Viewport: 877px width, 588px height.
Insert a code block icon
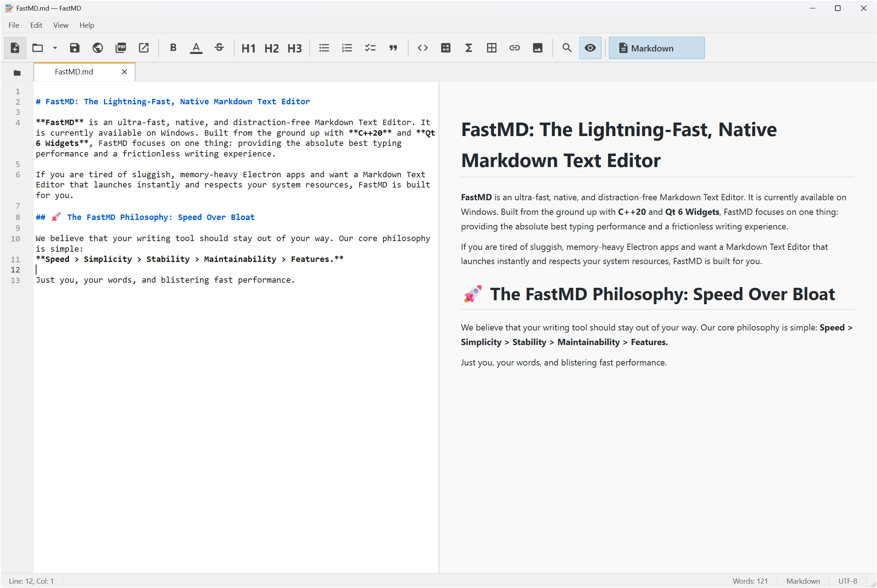445,48
